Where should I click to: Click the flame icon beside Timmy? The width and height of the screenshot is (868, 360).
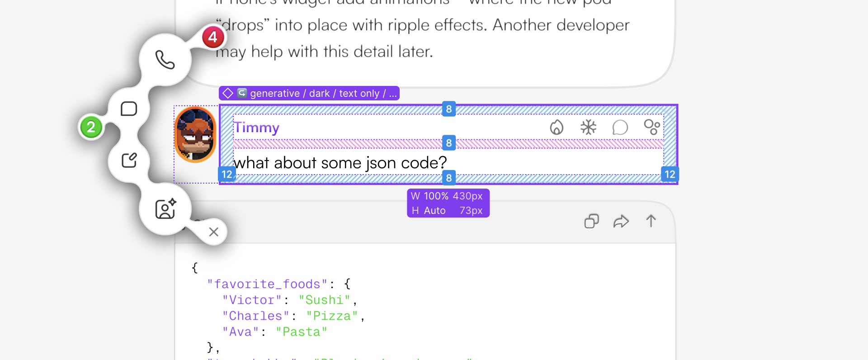(557, 128)
